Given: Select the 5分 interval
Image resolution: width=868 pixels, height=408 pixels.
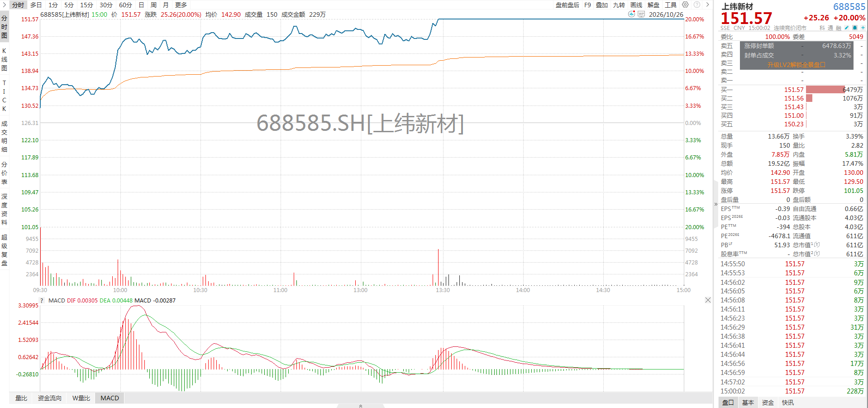Looking at the screenshot, I should coord(69,5).
